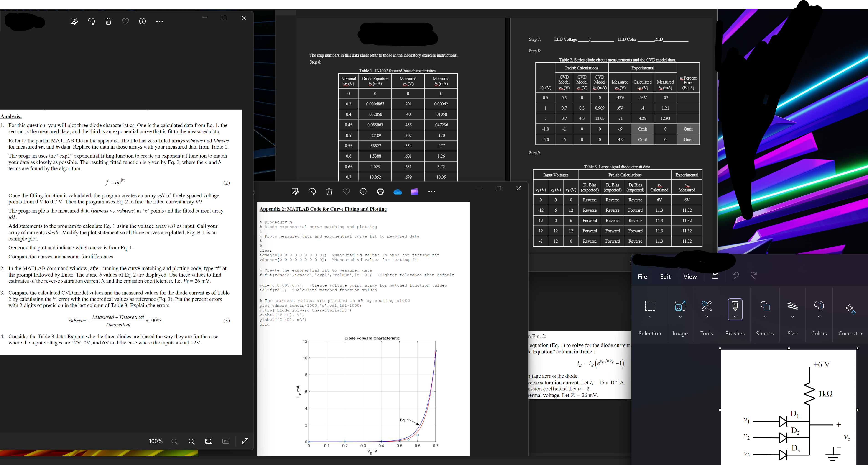This screenshot has width=868, height=465.
Task: Open the See more options menu in Photos
Action: (160, 21)
